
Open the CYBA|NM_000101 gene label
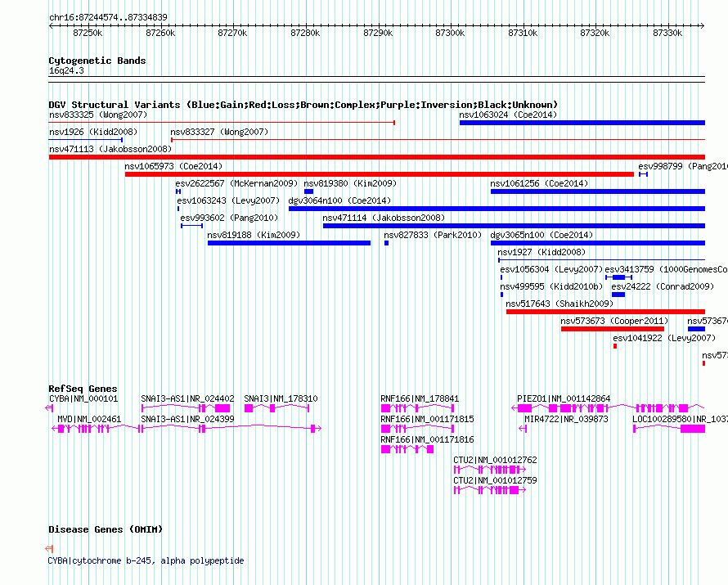pos(83,398)
